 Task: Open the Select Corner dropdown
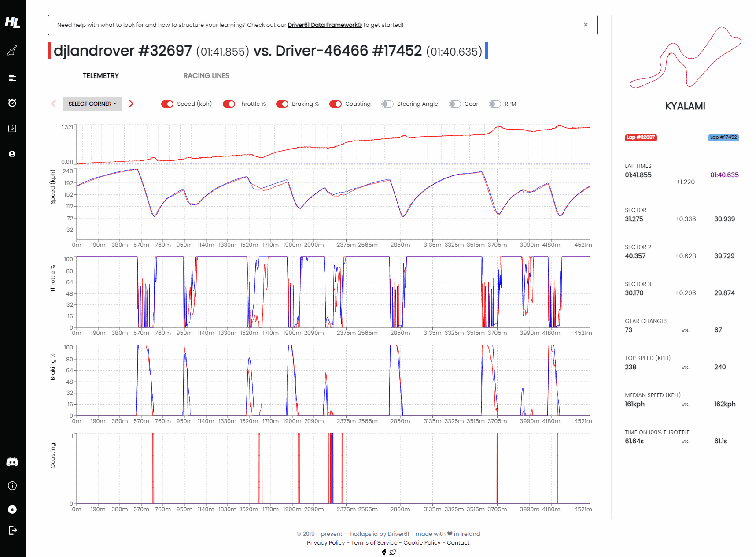pos(92,104)
